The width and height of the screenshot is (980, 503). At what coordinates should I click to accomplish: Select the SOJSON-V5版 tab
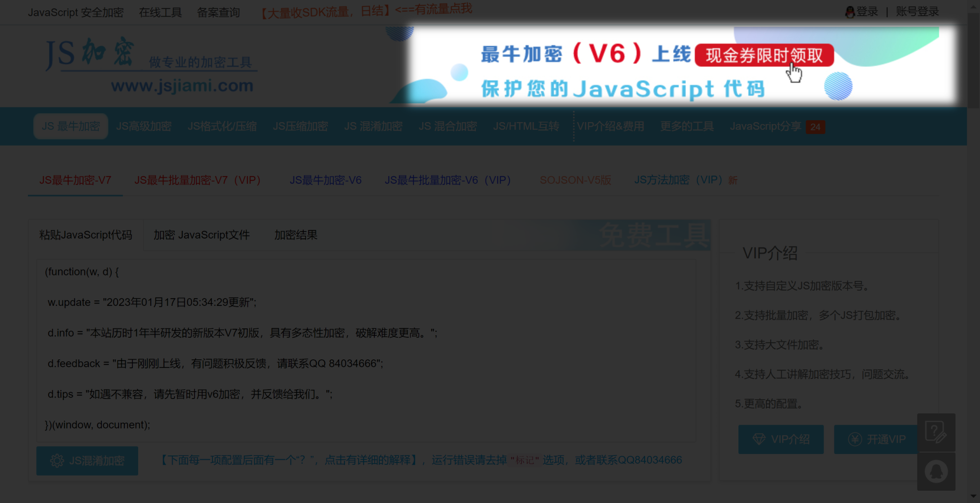coord(575,180)
